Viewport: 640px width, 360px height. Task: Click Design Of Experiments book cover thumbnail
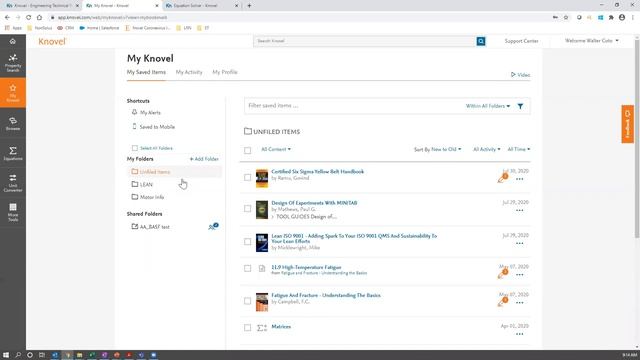(262, 210)
